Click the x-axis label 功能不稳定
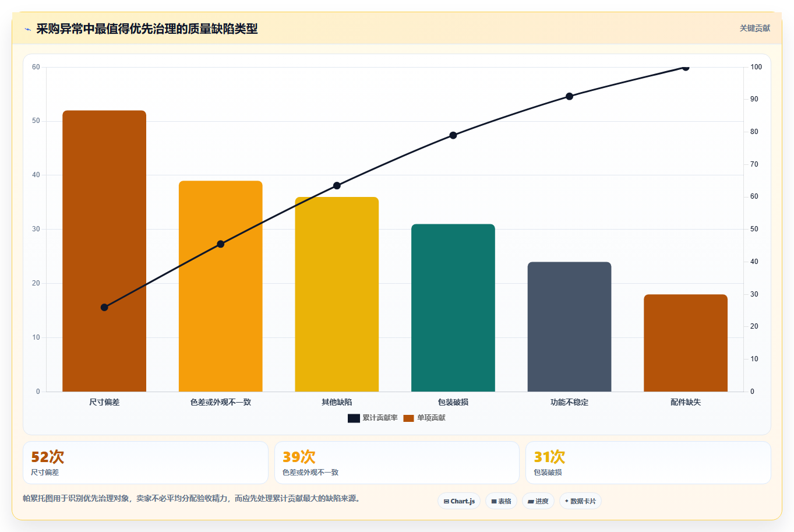 point(569,402)
